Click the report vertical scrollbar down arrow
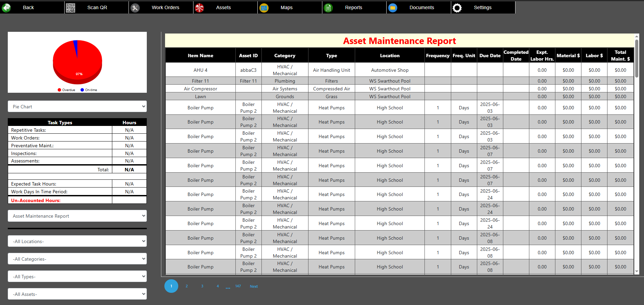Screen dimensions: 644x305 [x=637, y=271]
